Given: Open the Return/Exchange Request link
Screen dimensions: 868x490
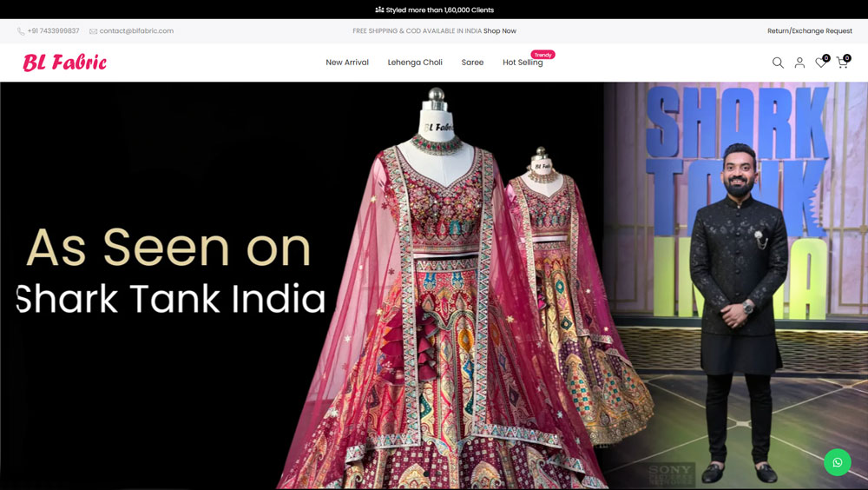Looking at the screenshot, I should [x=809, y=31].
